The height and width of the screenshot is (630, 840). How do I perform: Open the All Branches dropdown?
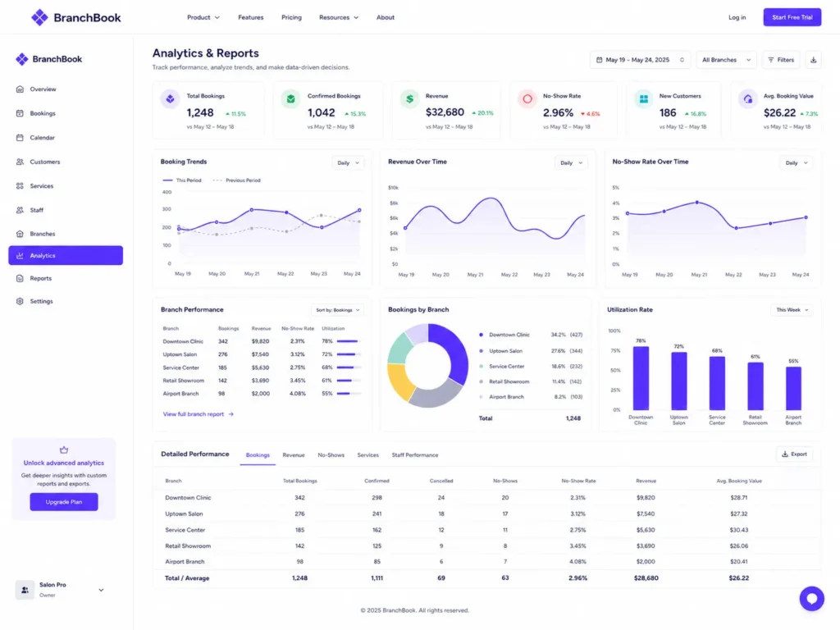pos(726,60)
